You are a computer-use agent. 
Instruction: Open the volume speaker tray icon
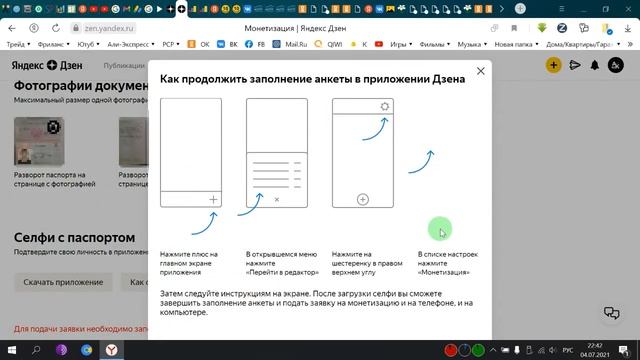[x=553, y=350]
